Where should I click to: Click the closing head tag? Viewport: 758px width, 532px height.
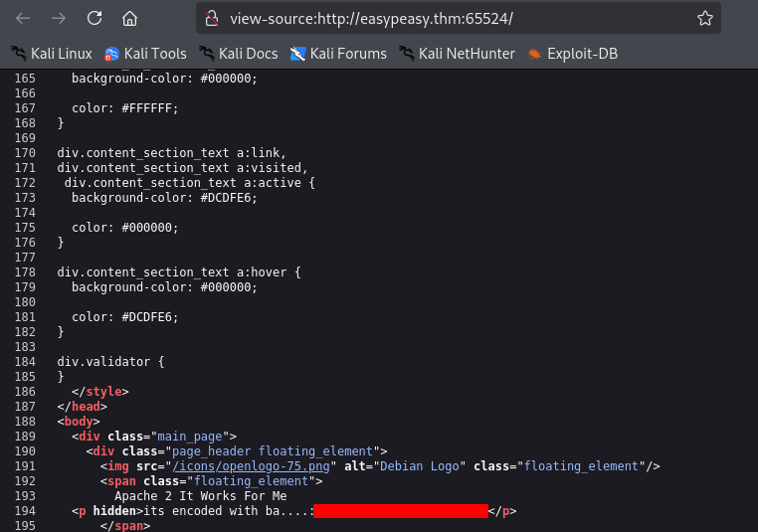click(83, 407)
